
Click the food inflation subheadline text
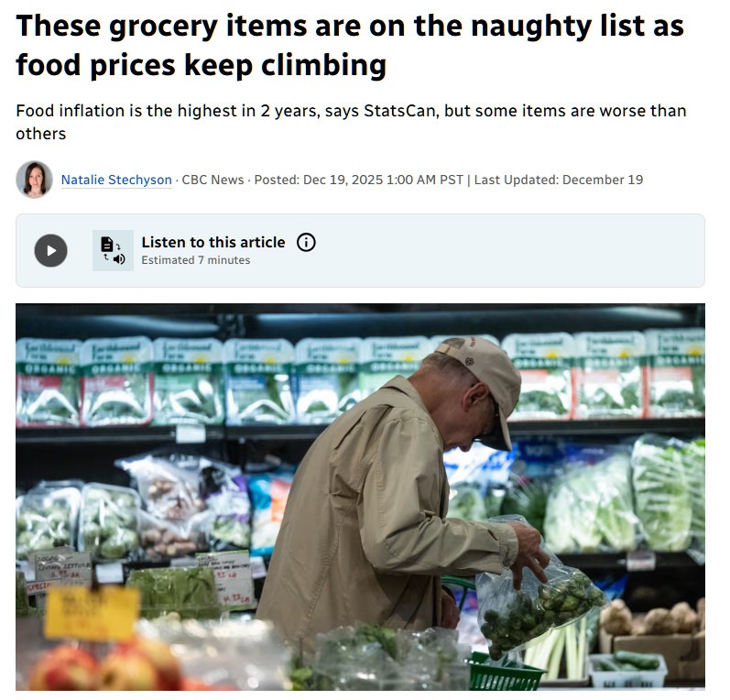(351, 122)
